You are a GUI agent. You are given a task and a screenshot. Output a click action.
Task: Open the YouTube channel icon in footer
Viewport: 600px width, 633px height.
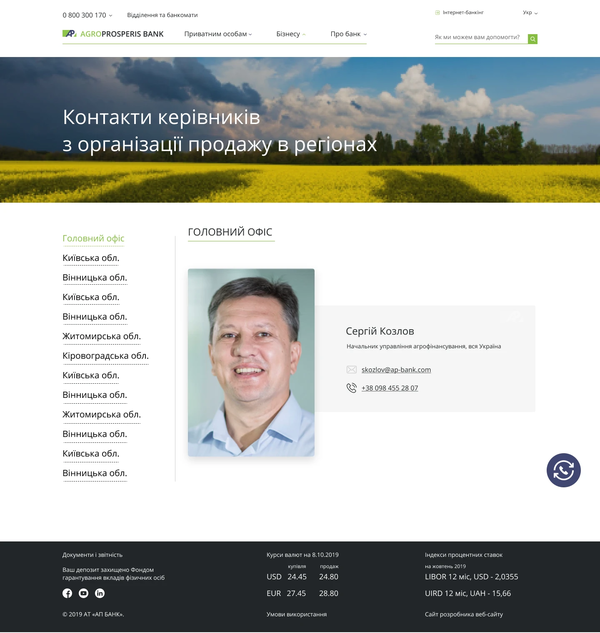tap(84, 593)
